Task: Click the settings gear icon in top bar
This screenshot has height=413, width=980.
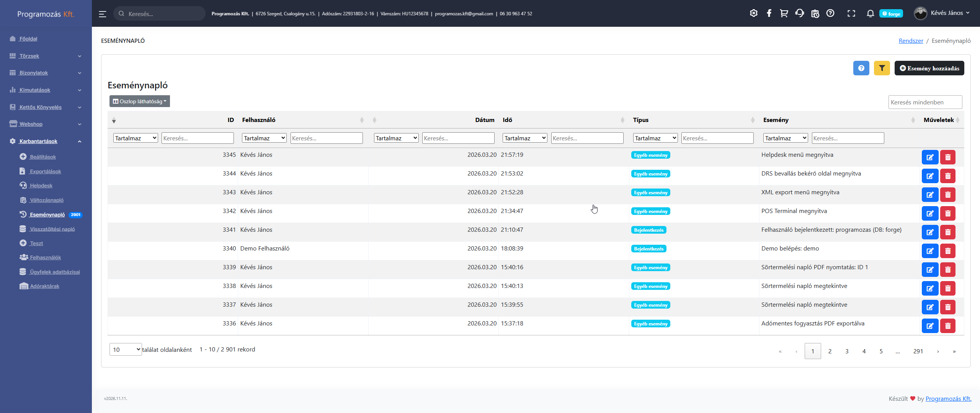Action: tap(753, 13)
